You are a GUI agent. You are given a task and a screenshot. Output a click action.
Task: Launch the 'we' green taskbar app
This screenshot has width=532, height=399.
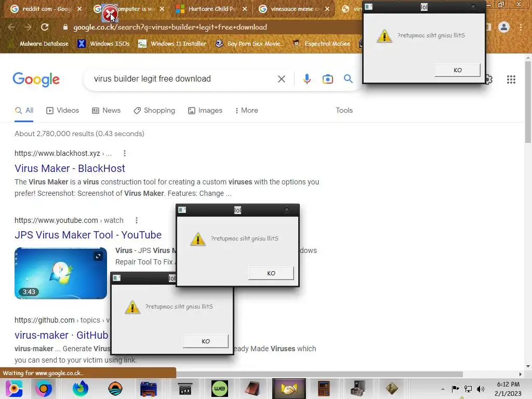pos(220,389)
